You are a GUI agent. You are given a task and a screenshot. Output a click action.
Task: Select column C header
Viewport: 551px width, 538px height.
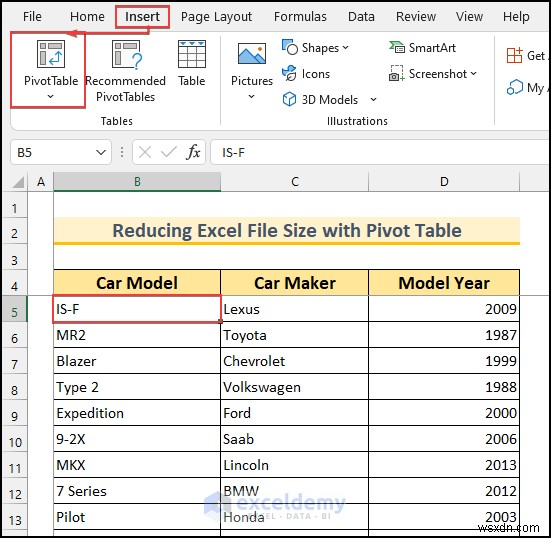[x=294, y=182]
